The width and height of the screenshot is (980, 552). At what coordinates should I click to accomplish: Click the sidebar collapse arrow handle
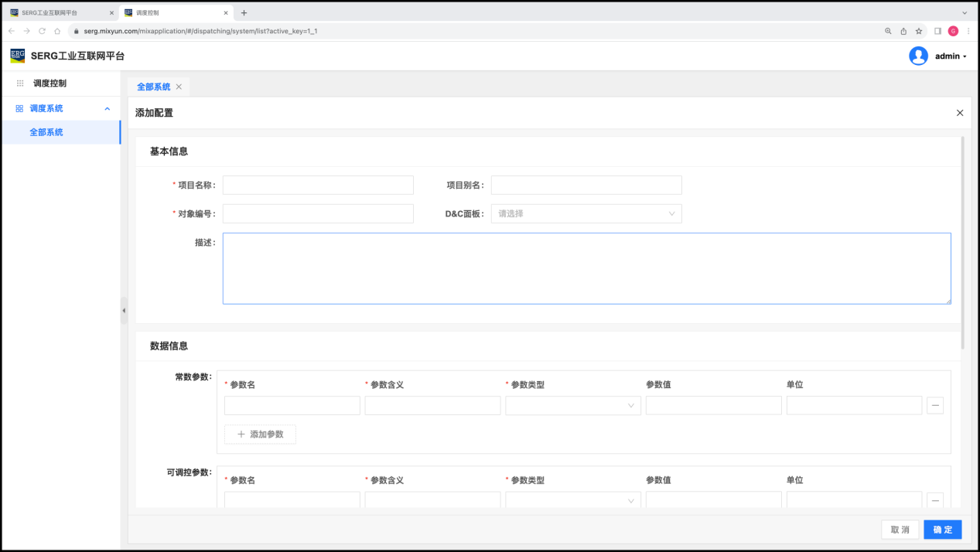coord(124,310)
